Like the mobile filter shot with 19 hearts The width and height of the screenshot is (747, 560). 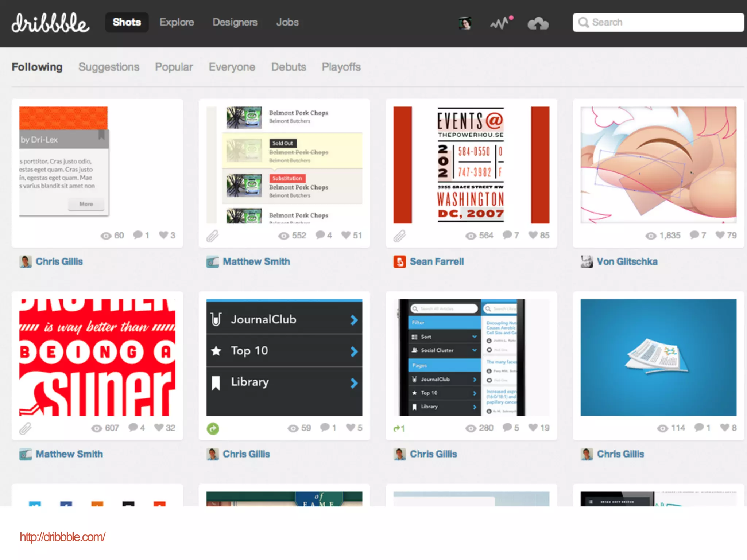(533, 427)
